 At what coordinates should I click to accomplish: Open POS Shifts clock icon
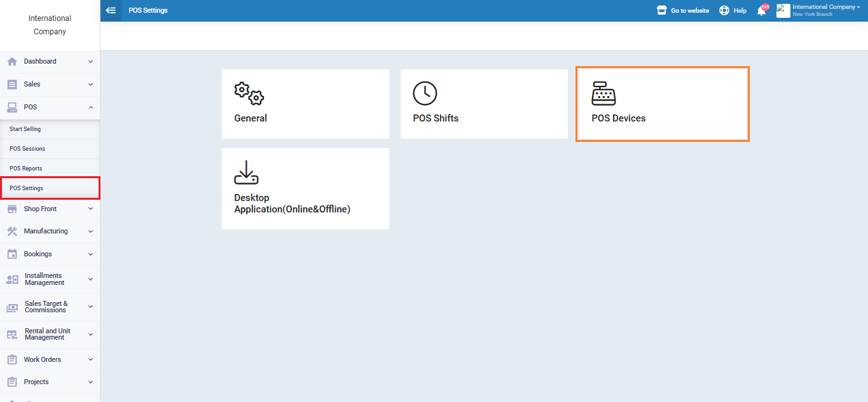(425, 94)
